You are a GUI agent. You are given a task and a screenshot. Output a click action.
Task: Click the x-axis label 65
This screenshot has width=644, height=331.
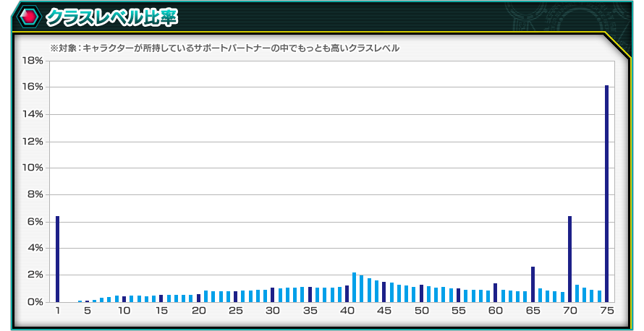click(x=533, y=311)
